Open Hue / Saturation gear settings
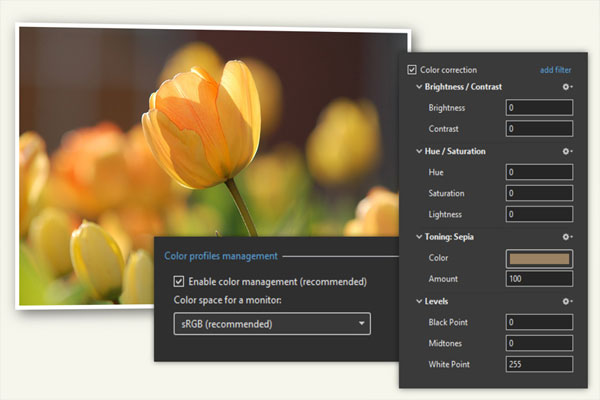The image size is (600, 400). pos(567,151)
